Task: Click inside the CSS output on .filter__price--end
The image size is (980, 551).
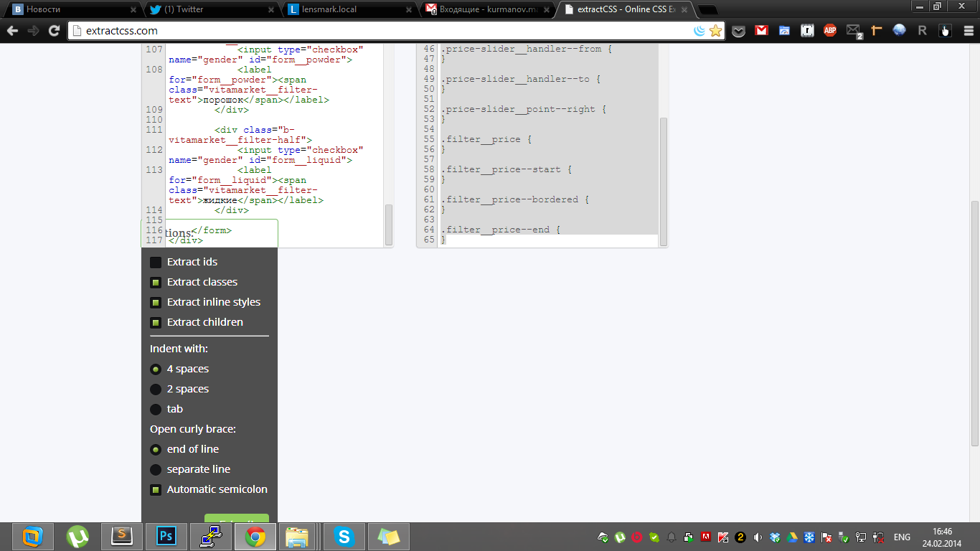Action: 501,230
